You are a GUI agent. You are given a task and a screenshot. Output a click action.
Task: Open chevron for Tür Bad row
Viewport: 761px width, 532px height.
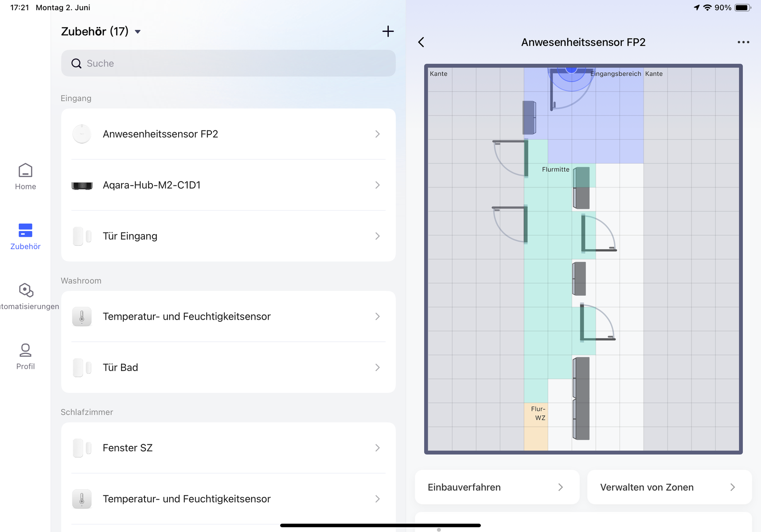pyautogui.click(x=378, y=368)
